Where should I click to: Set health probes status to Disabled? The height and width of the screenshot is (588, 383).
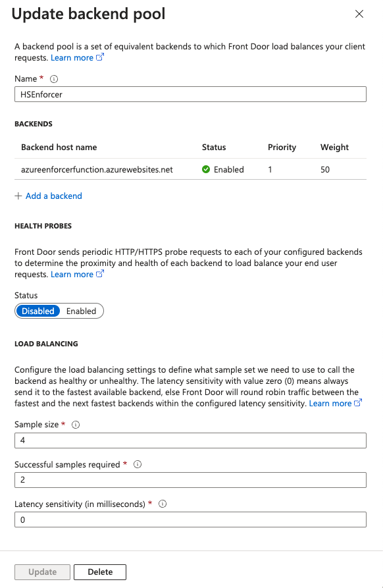pos(38,311)
